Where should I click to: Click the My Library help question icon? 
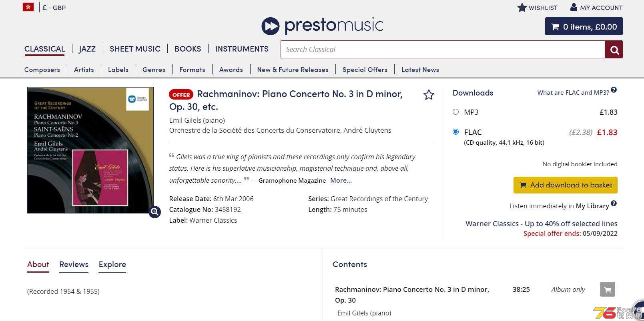pos(614,203)
